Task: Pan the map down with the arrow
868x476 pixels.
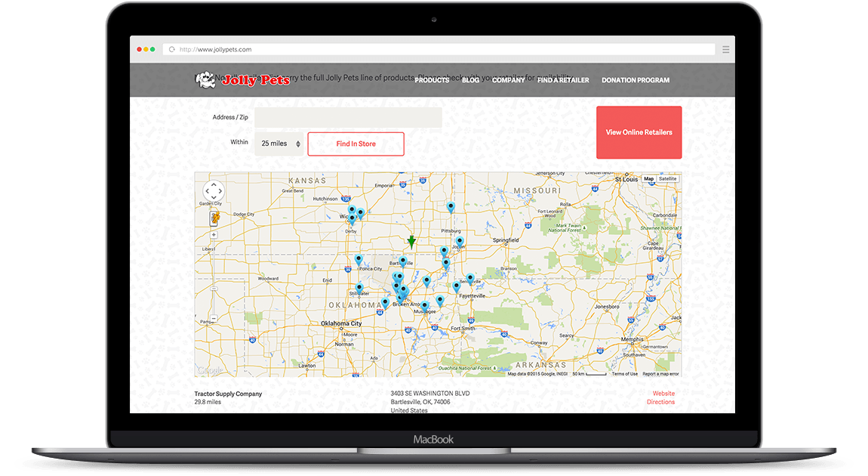Action: point(214,198)
